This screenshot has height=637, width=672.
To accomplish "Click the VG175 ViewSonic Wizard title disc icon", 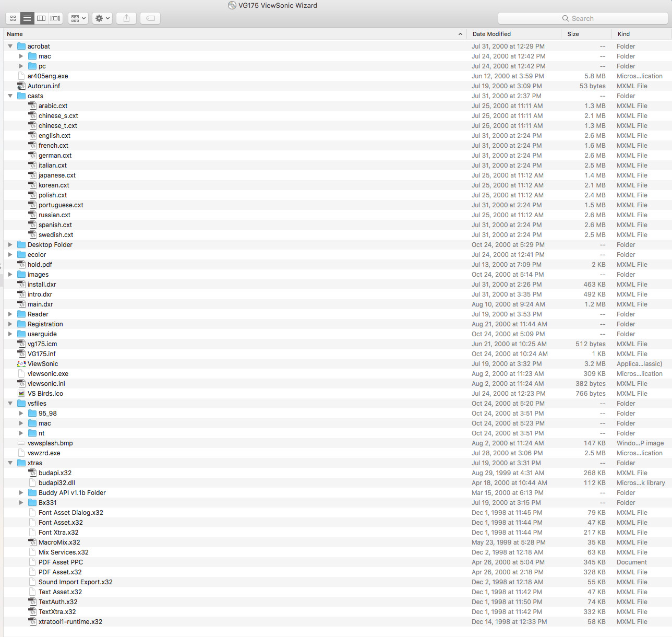I will (x=232, y=5).
